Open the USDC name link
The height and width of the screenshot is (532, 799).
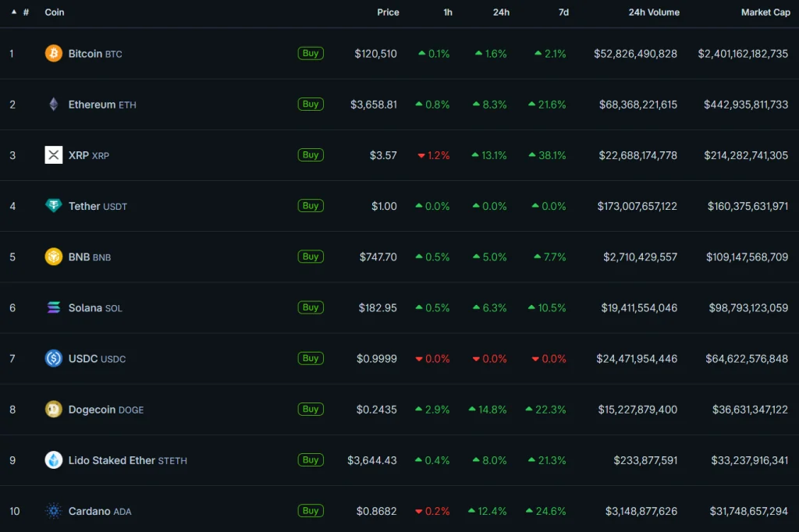(97, 359)
